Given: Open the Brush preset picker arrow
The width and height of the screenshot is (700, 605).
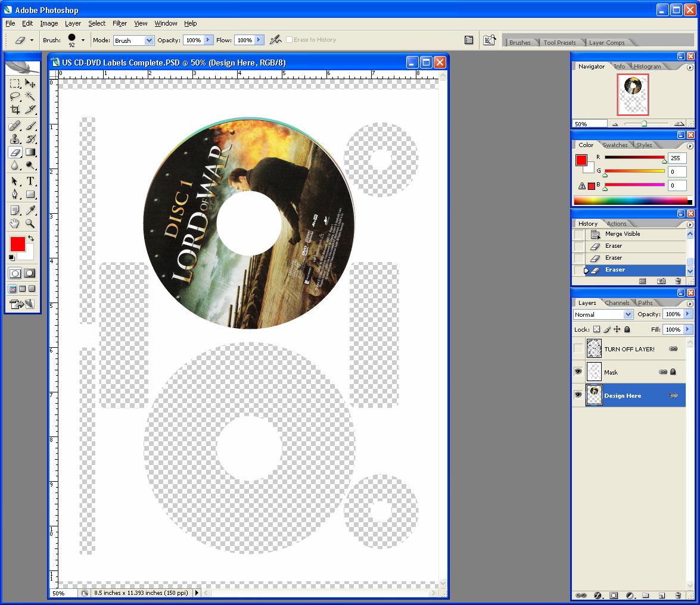Looking at the screenshot, I should click(83, 40).
